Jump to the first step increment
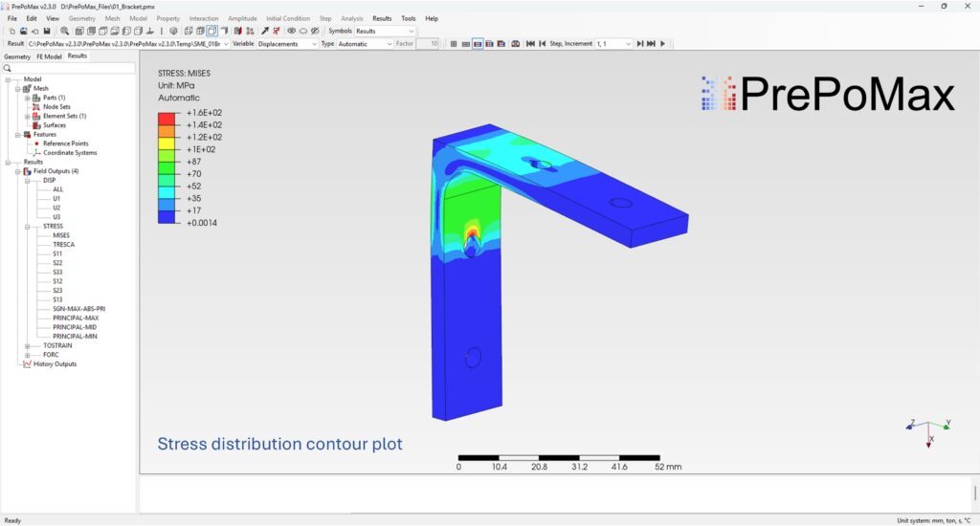 click(x=530, y=43)
